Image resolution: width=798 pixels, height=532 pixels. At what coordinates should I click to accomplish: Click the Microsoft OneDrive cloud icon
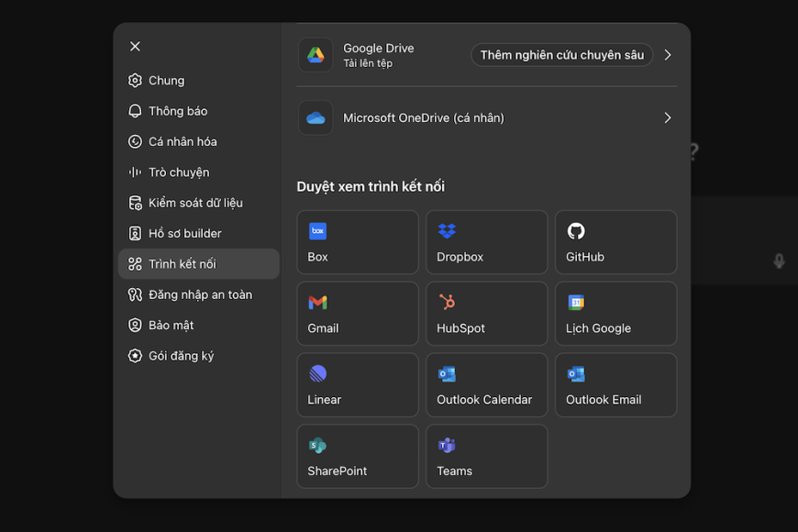coord(316,117)
